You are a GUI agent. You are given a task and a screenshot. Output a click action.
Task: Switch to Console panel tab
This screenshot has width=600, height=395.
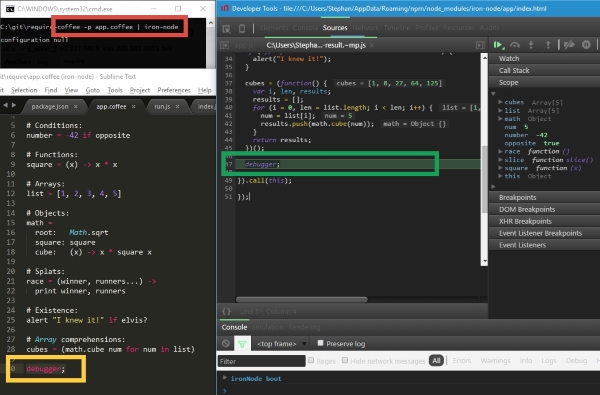[305, 28]
